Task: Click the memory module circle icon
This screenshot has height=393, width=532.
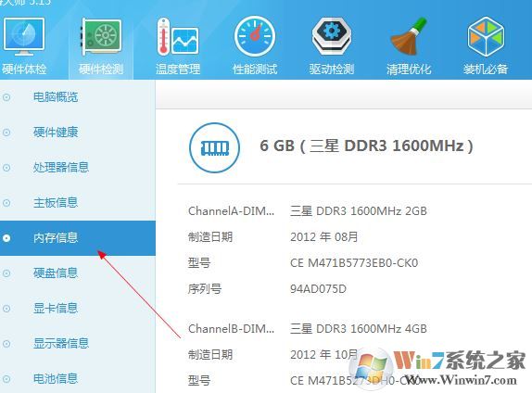Action: (x=214, y=148)
